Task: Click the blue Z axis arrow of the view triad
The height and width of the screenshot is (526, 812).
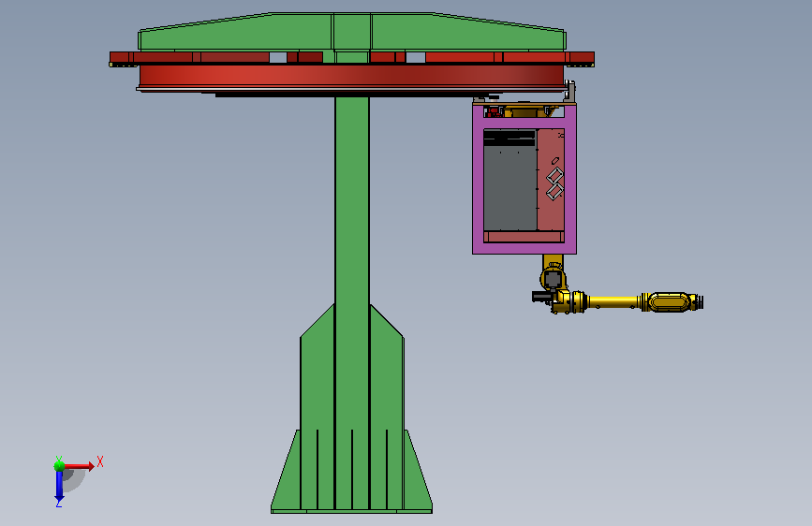Action: pos(59,487)
